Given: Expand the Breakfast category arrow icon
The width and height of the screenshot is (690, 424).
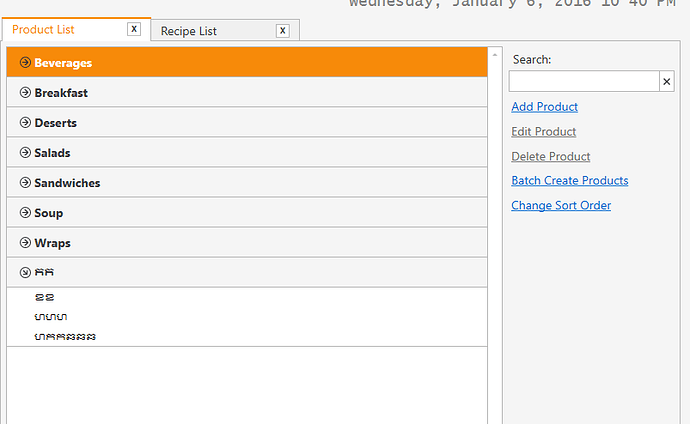Looking at the screenshot, I should [25, 92].
